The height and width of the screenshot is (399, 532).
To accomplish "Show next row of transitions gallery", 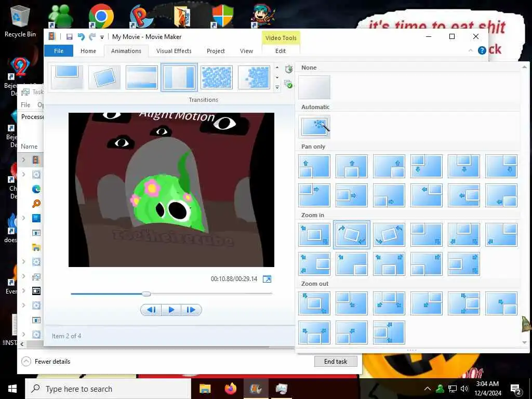I will click(x=277, y=77).
